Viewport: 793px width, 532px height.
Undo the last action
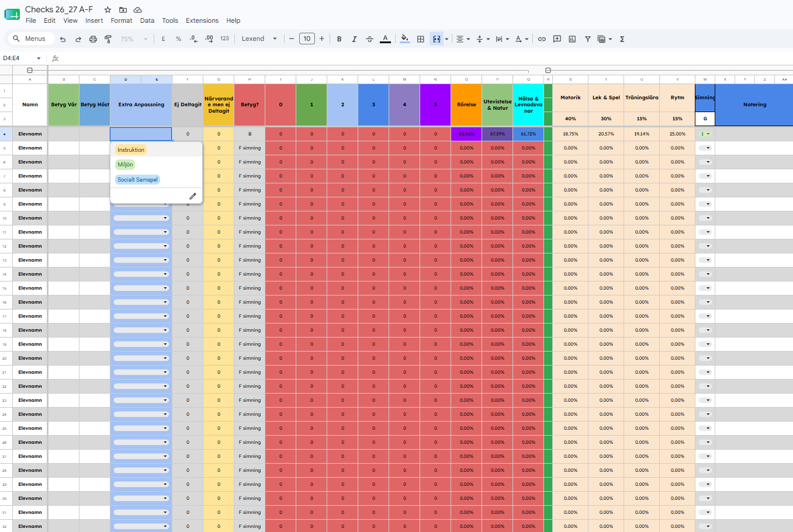63,39
